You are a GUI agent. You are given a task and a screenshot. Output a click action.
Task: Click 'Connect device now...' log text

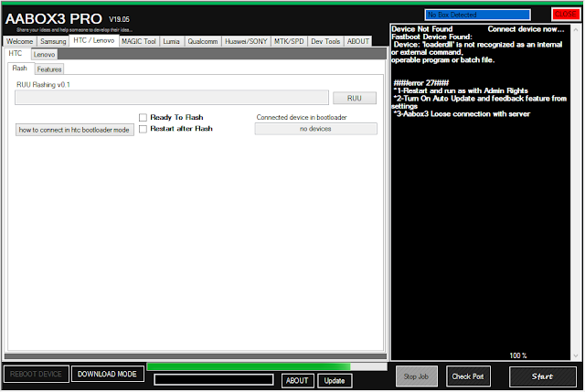coord(526,29)
